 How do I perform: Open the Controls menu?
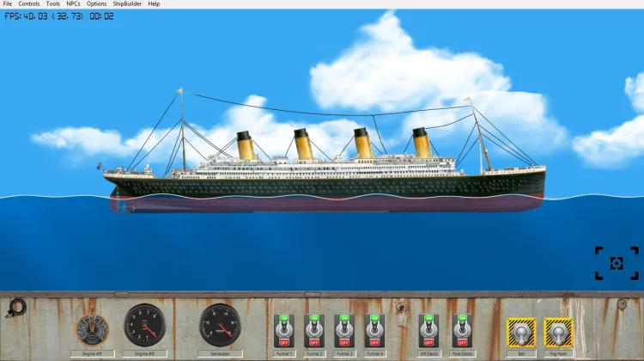(28, 3)
